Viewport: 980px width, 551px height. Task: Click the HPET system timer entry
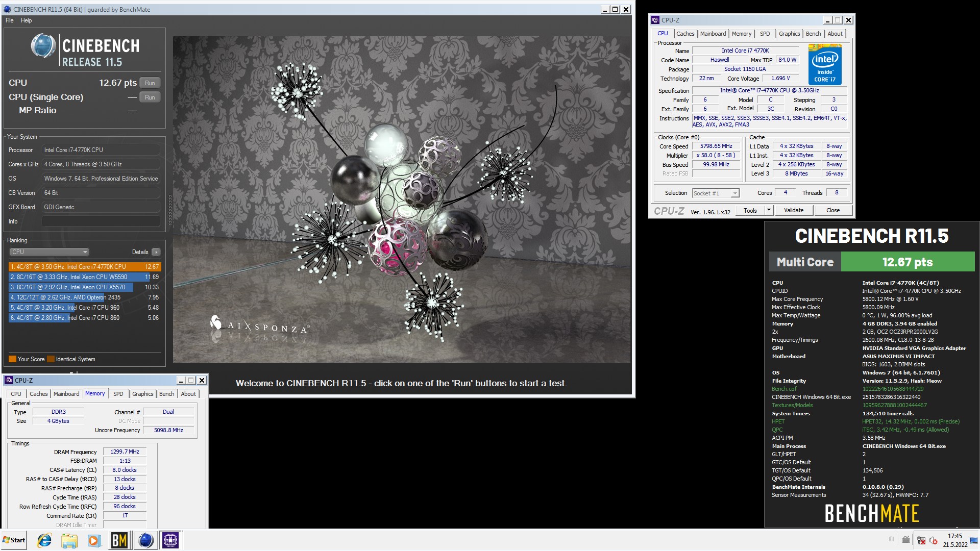tap(778, 421)
